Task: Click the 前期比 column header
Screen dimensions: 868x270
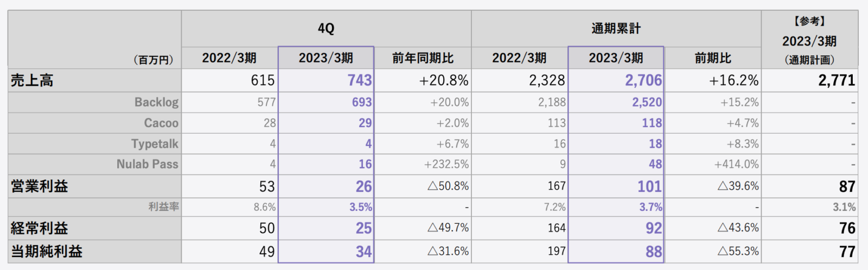Action: coord(713,58)
